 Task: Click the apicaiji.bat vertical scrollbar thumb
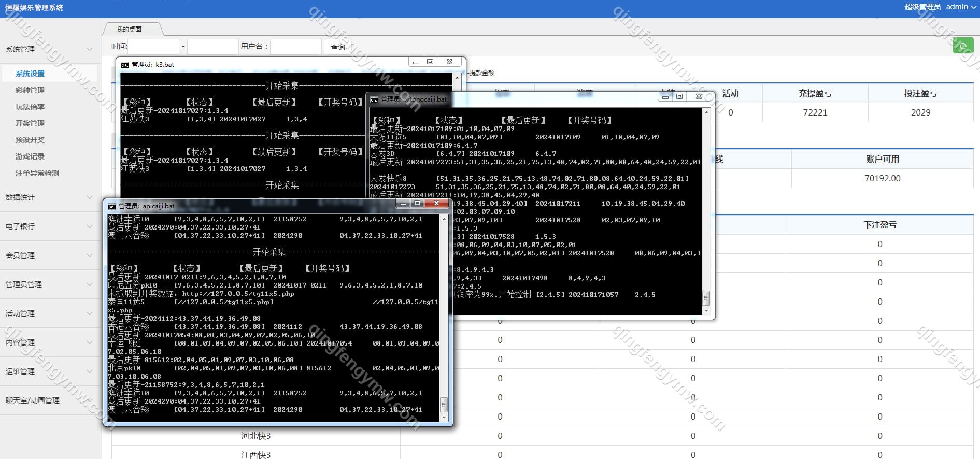pyautogui.click(x=444, y=404)
